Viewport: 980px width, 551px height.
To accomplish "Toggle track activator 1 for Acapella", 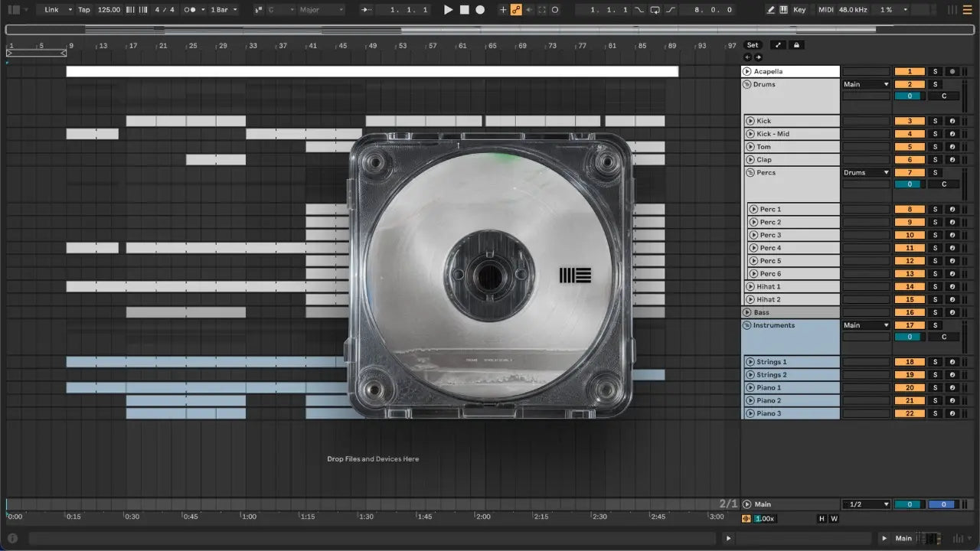I will [x=910, y=71].
